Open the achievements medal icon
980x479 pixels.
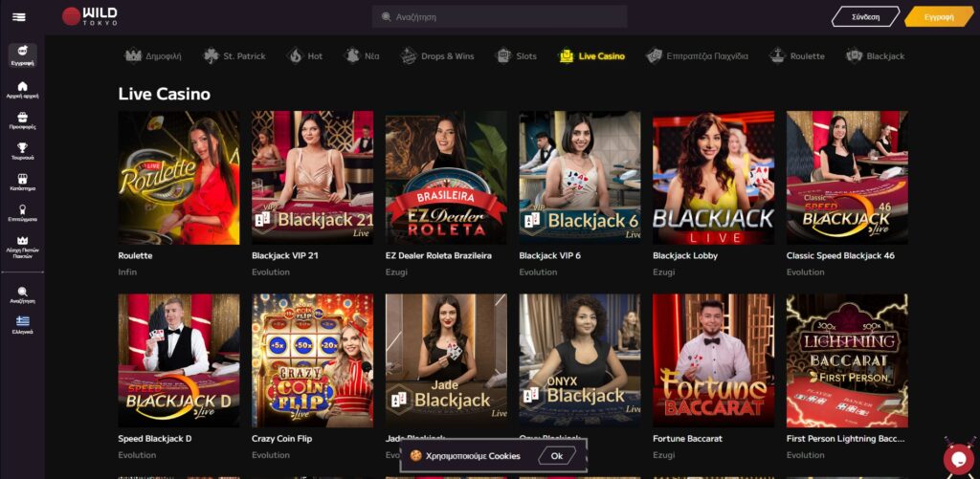[23, 209]
